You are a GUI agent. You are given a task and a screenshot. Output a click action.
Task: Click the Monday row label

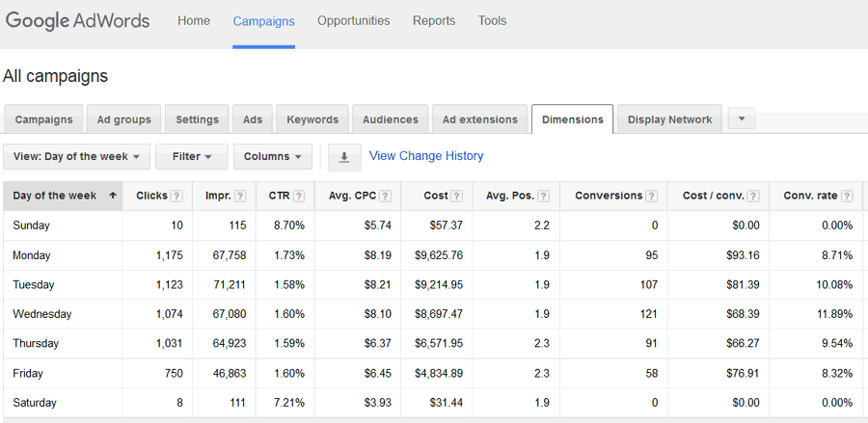click(x=32, y=255)
